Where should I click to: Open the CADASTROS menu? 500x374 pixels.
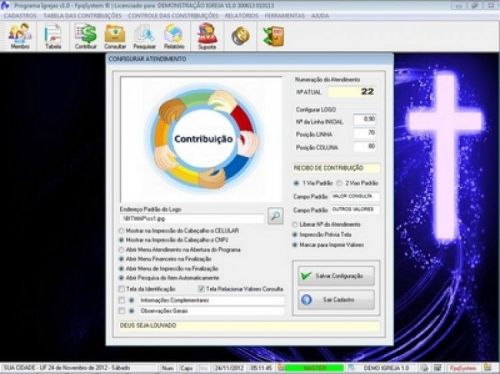20,16
